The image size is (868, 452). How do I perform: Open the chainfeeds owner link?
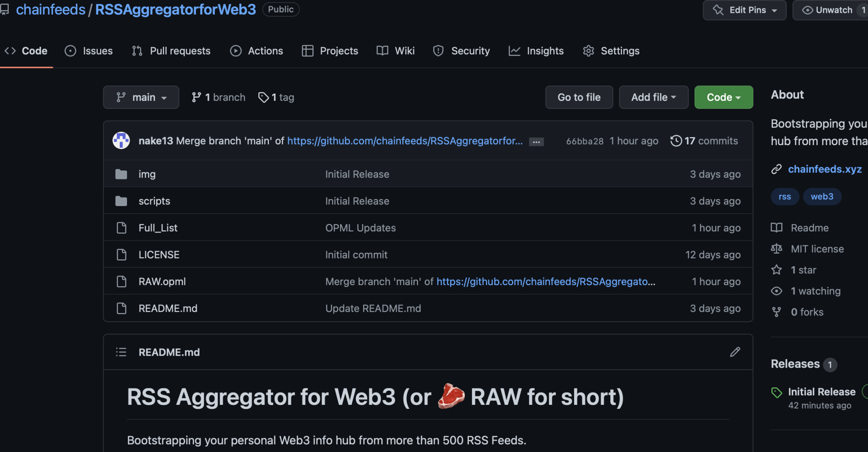pos(51,9)
